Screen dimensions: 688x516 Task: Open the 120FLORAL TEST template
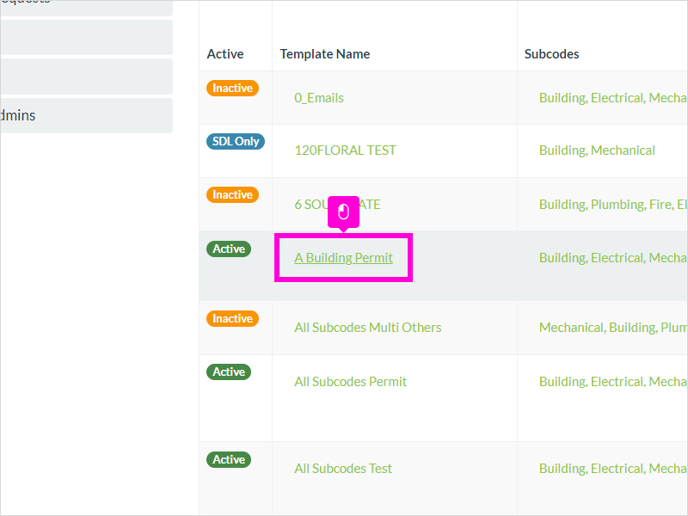(345, 150)
